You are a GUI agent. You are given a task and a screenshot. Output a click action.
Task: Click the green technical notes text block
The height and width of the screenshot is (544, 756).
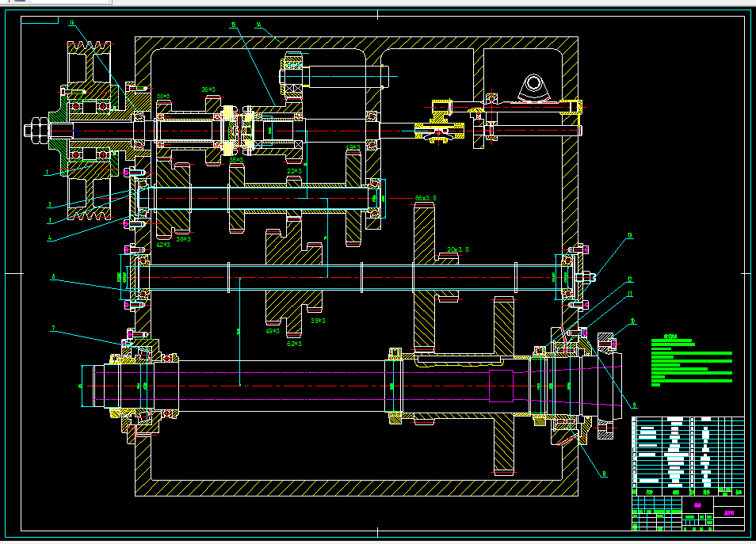coord(692,360)
